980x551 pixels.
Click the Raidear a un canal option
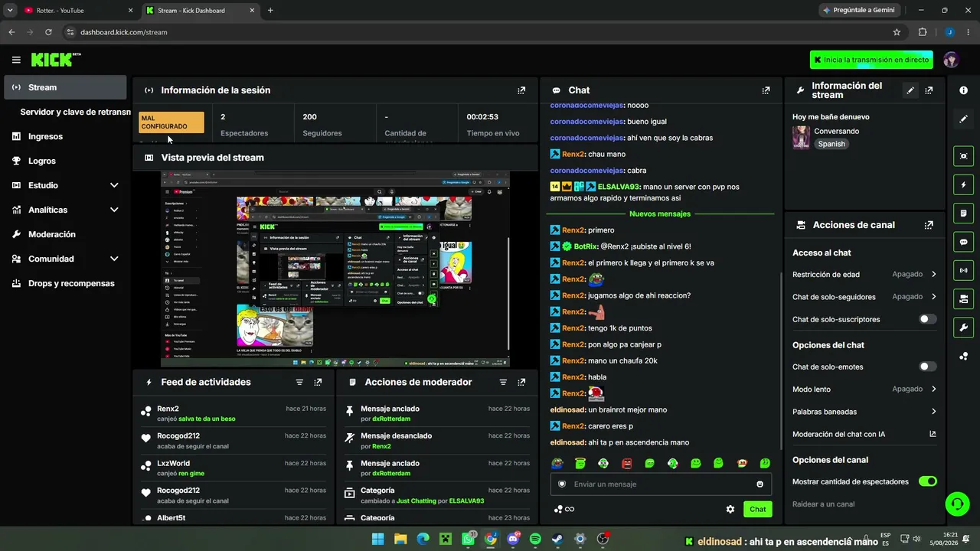tap(823, 504)
